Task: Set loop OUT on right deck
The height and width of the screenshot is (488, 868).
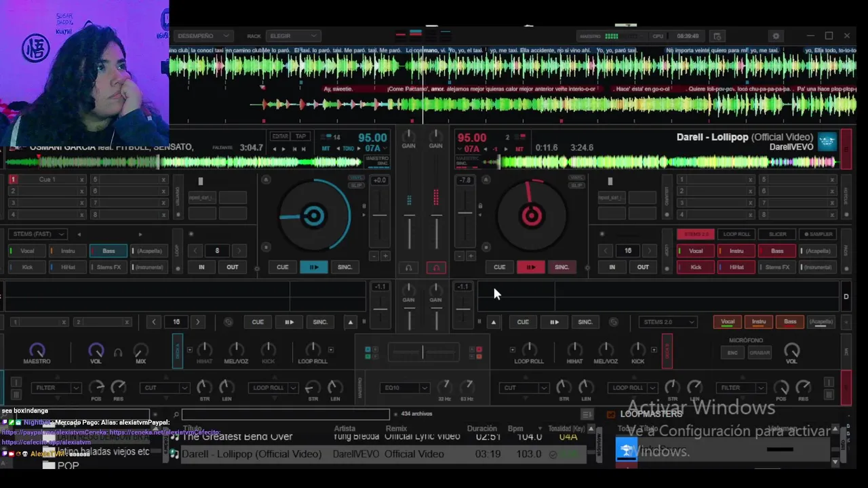Action: point(643,267)
